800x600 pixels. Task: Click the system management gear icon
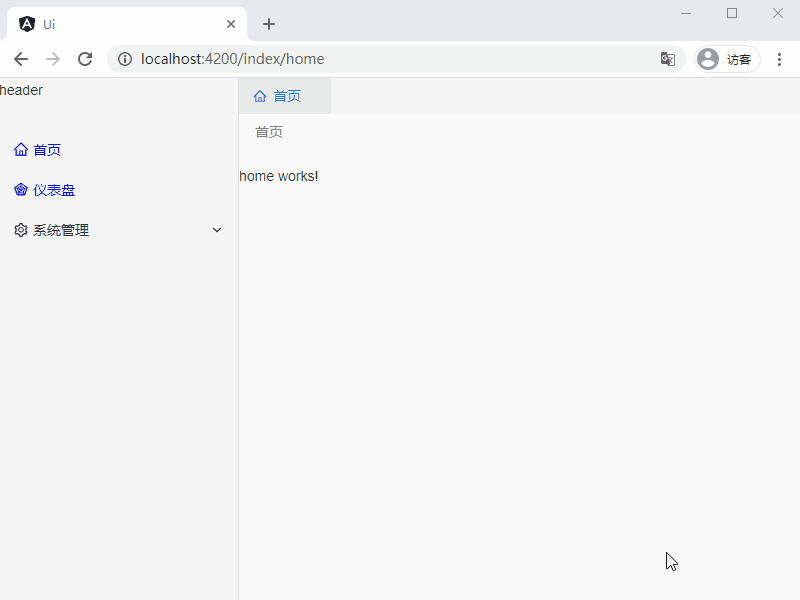coord(21,230)
